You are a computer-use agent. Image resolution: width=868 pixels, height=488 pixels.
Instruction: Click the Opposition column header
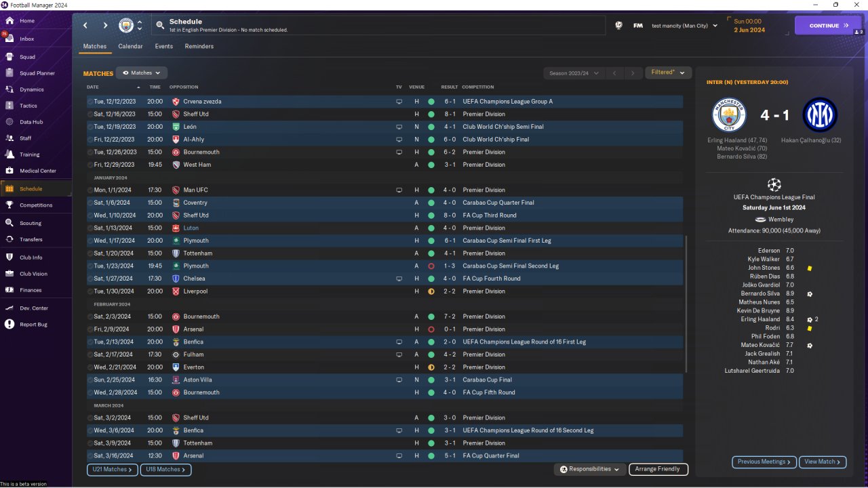[184, 87]
